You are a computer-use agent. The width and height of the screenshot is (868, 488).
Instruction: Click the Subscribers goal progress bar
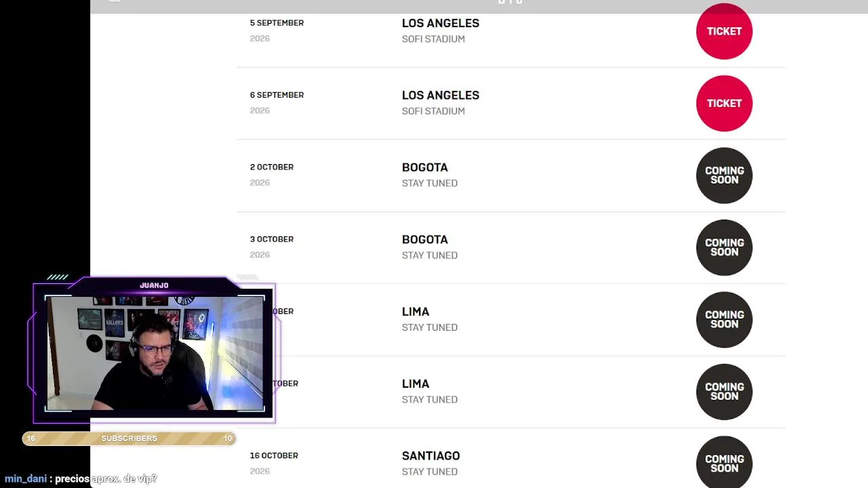coord(129,439)
